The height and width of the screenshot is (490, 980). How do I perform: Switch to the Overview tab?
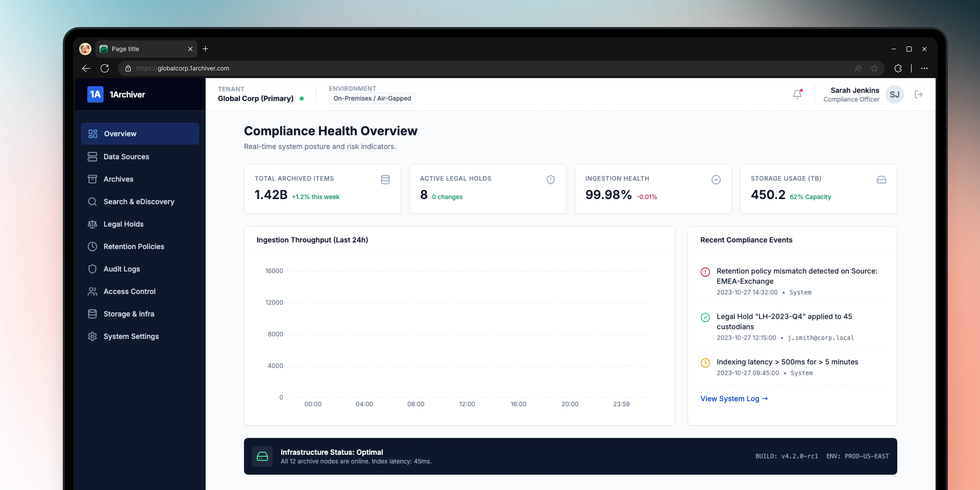pos(120,133)
